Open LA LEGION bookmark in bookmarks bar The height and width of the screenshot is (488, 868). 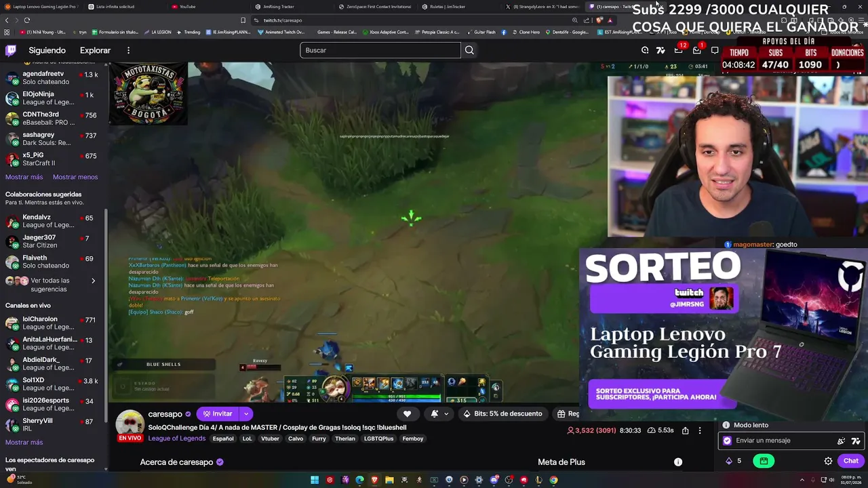tap(158, 32)
